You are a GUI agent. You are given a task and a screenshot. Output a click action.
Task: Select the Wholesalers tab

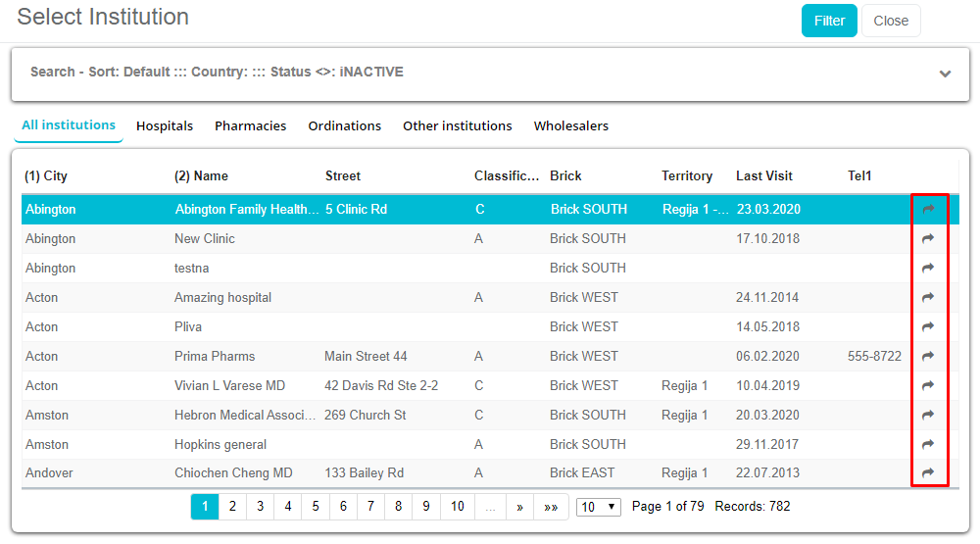click(570, 126)
